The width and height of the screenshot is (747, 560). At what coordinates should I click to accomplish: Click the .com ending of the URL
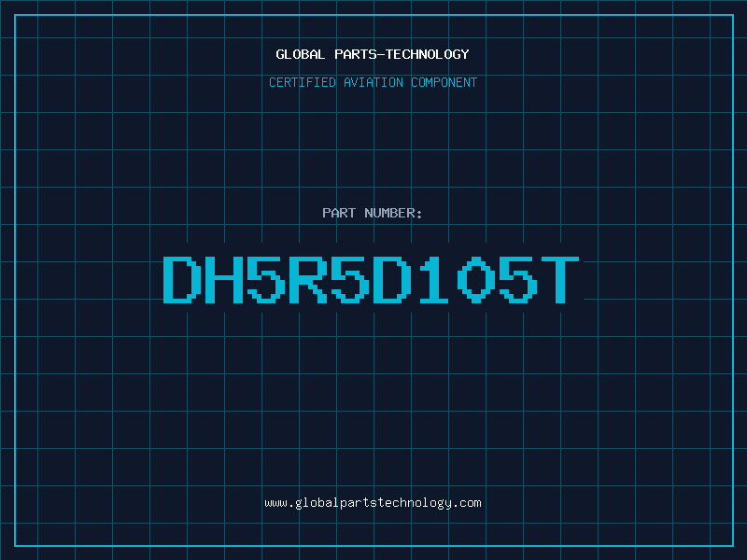coord(467,503)
